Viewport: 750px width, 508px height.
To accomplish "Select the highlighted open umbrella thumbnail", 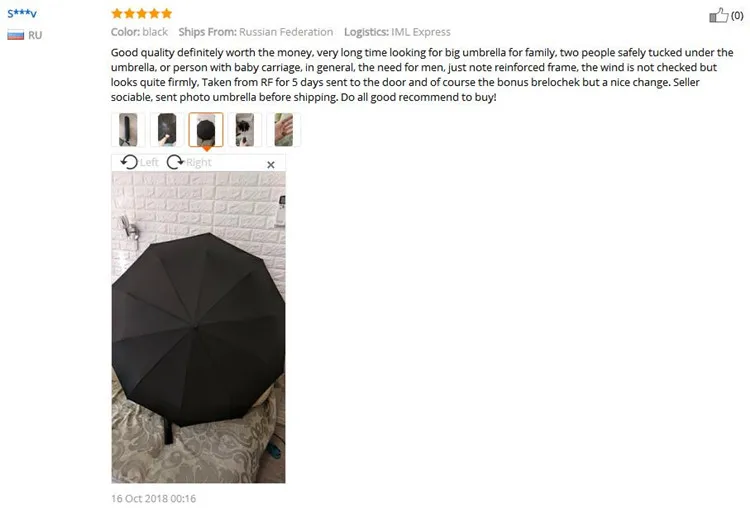I will pos(206,130).
